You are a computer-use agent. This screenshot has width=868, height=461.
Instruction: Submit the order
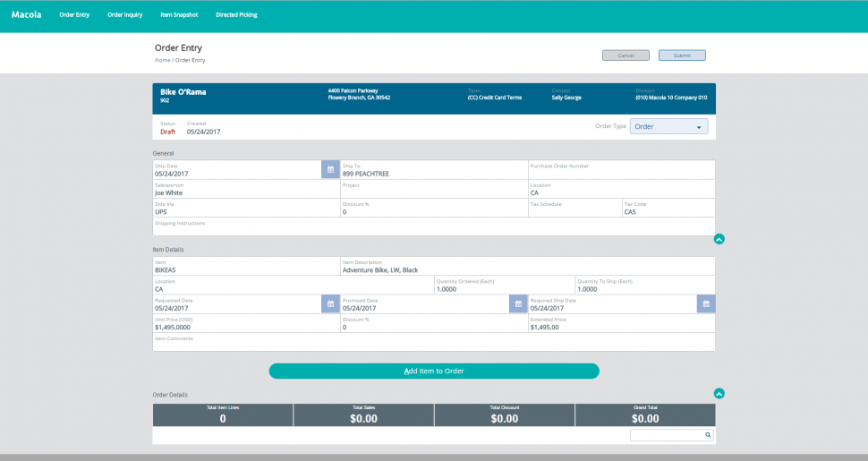682,55
